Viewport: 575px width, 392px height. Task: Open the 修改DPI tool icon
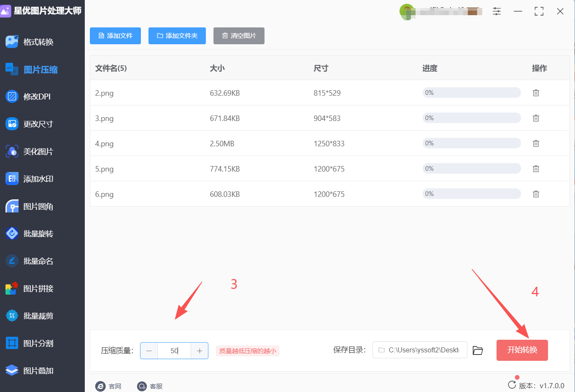pos(12,97)
